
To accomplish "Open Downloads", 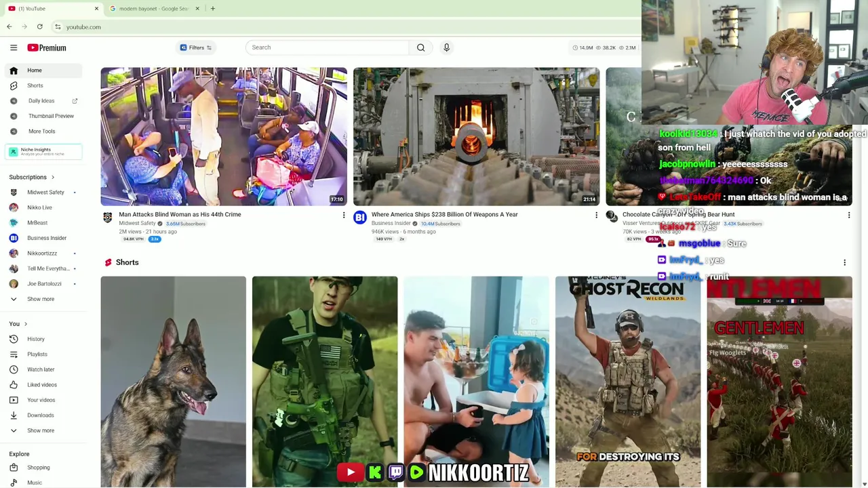I will click(x=43, y=415).
